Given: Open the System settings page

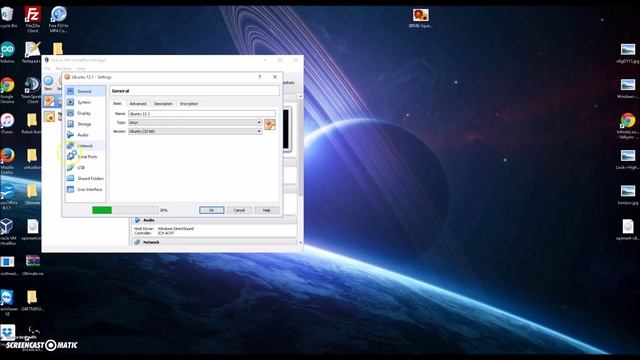Looking at the screenshot, I should pos(85,102).
